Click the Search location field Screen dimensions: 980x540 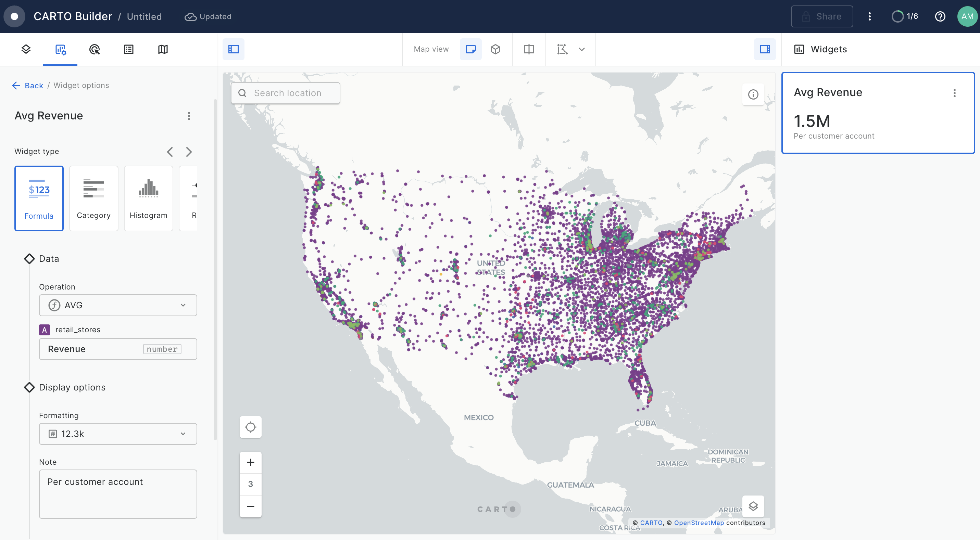287,93
